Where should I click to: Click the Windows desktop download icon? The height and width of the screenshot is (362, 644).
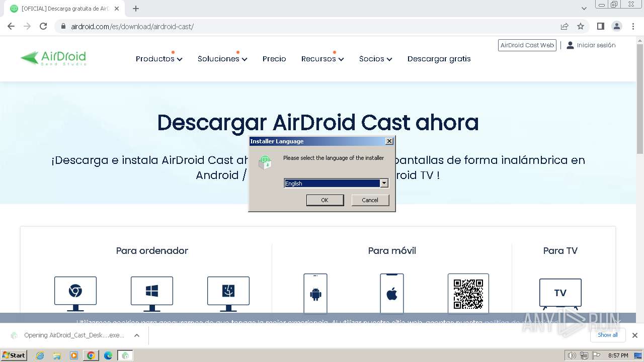152,294
